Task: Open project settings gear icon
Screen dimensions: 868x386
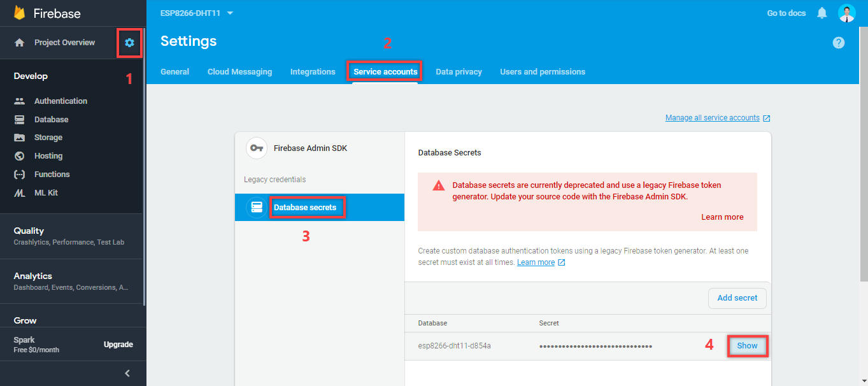Action: coord(130,43)
